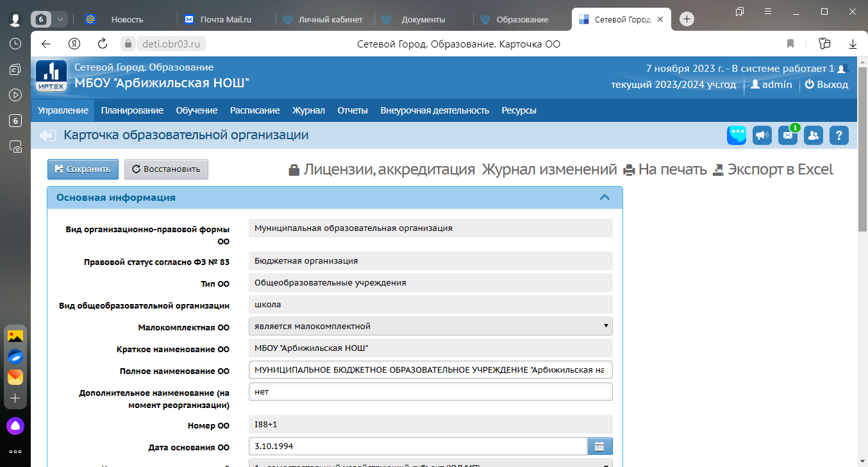Image resolution: width=868 pixels, height=467 pixels.
Task: Click the Yandex home icon
Action: point(74,44)
